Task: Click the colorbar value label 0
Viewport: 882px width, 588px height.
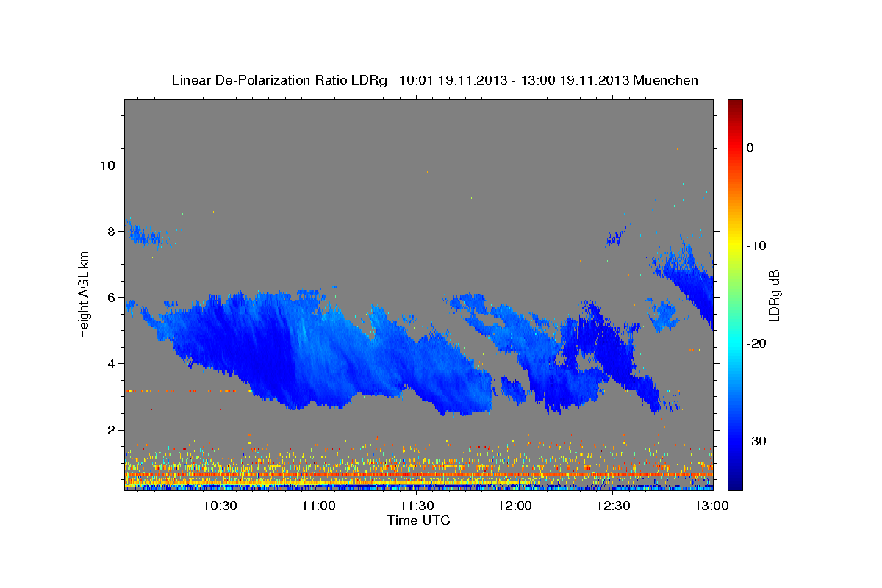Action: click(x=750, y=148)
